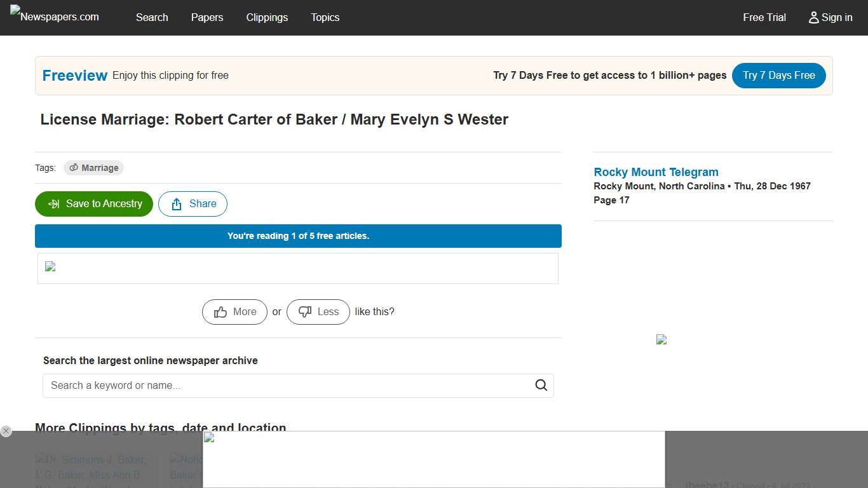Click the Save to Ancestry arrow icon
868x488 pixels.
pos(53,203)
